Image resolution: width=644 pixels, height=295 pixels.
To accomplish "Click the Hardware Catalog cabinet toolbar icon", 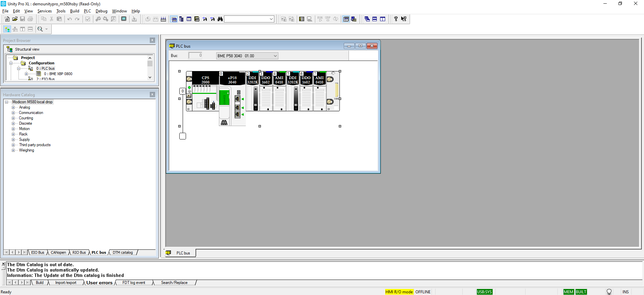I will (x=197, y=19).
